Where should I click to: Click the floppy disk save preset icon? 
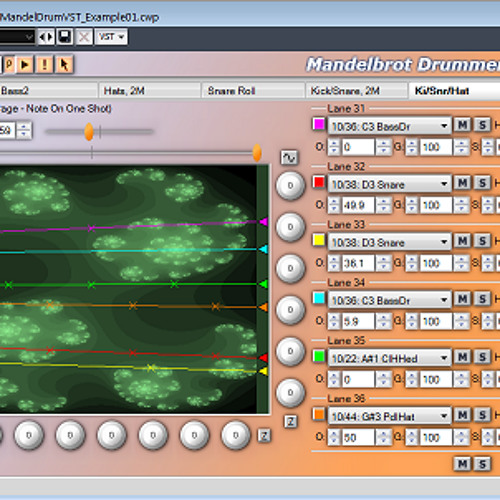point(65,37)
